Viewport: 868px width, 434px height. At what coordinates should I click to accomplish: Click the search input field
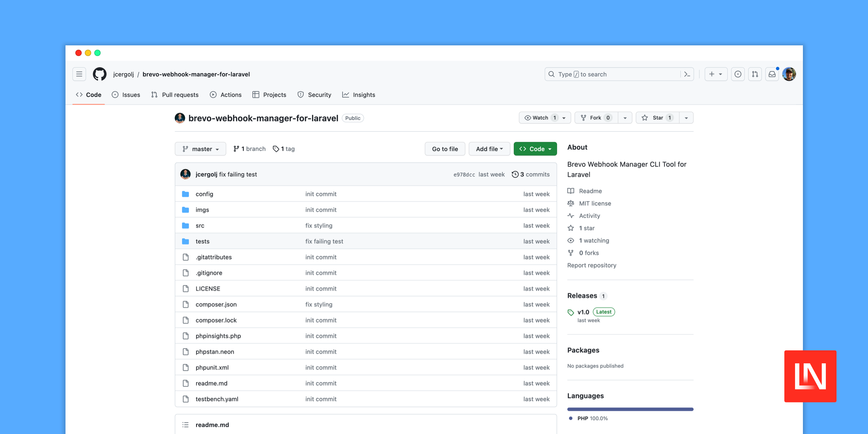coord(617,74)
